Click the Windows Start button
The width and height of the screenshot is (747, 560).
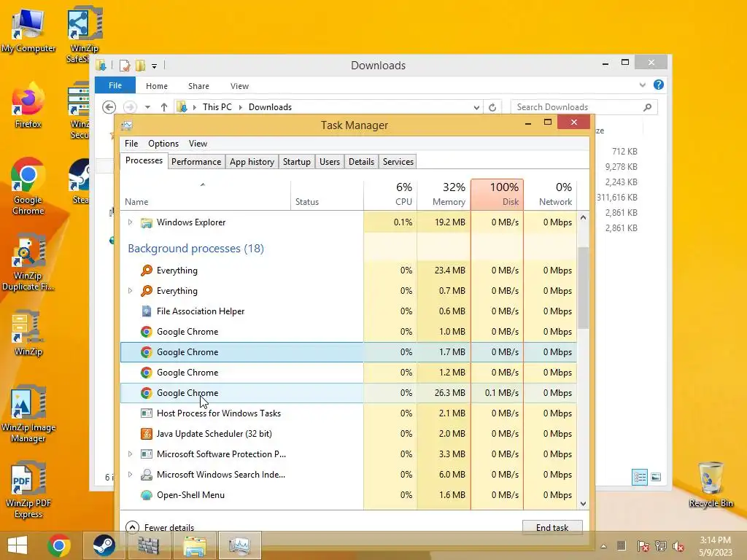(x=18, y=545)
